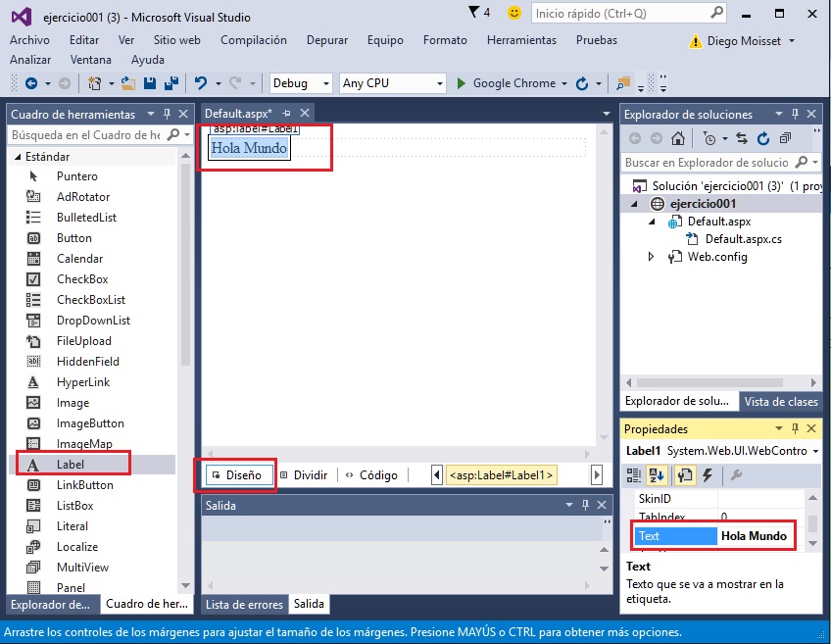Switch to the Vista de clases tab
Screen dimensions: 831x644
(781, 402)
